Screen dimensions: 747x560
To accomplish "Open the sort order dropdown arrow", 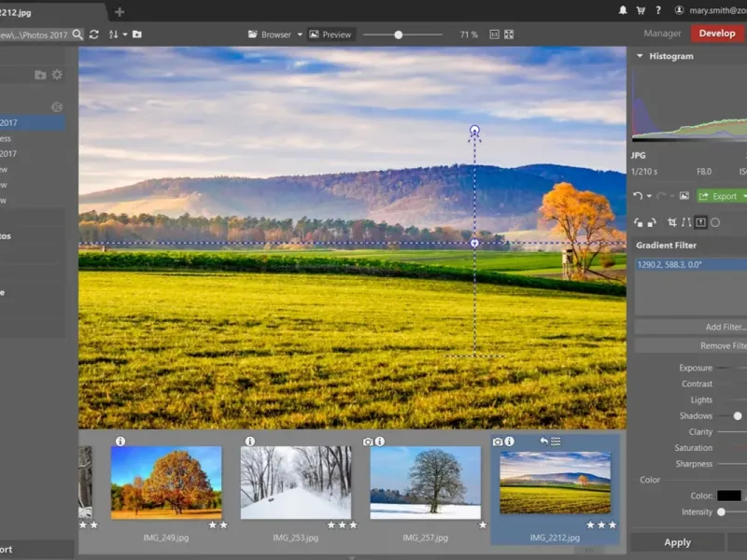I will click(x=125, y=35).
